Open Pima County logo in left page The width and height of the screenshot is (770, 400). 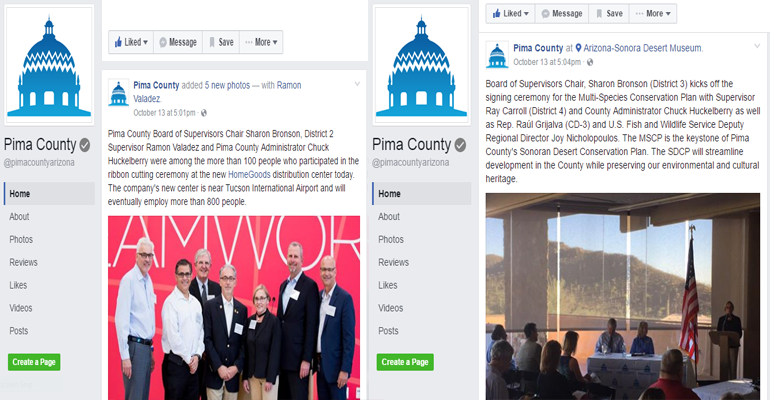tap(49, 65)
